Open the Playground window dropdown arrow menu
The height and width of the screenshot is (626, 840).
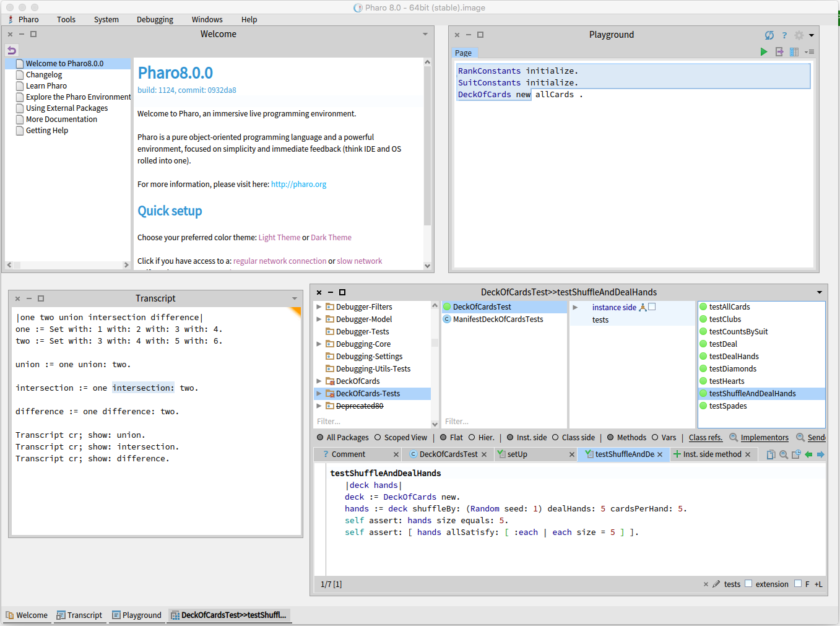click(812, 35)
